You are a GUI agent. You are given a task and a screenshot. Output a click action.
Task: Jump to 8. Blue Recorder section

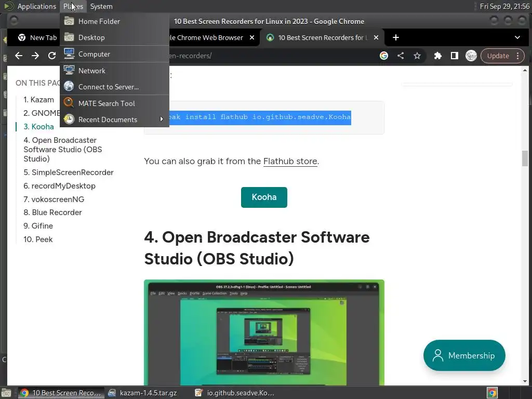pos(52,212)
